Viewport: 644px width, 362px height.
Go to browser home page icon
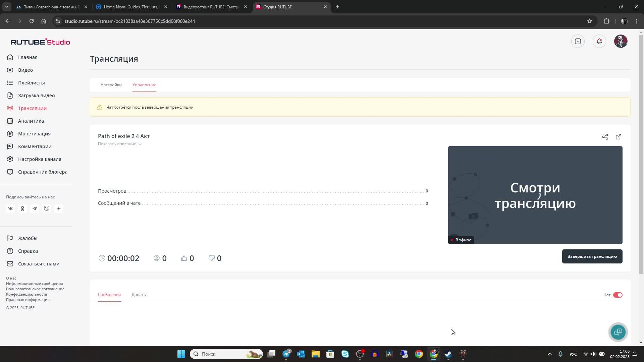(x=44, y=21)
